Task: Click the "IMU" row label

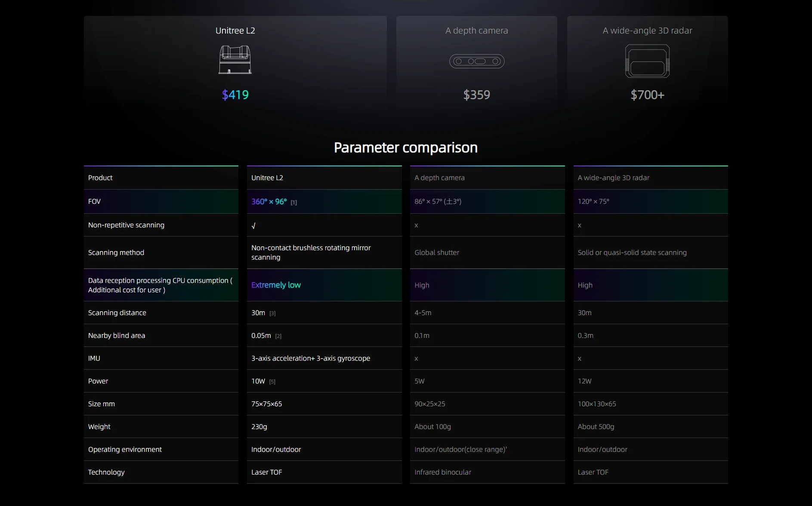Action: point(94,358)
